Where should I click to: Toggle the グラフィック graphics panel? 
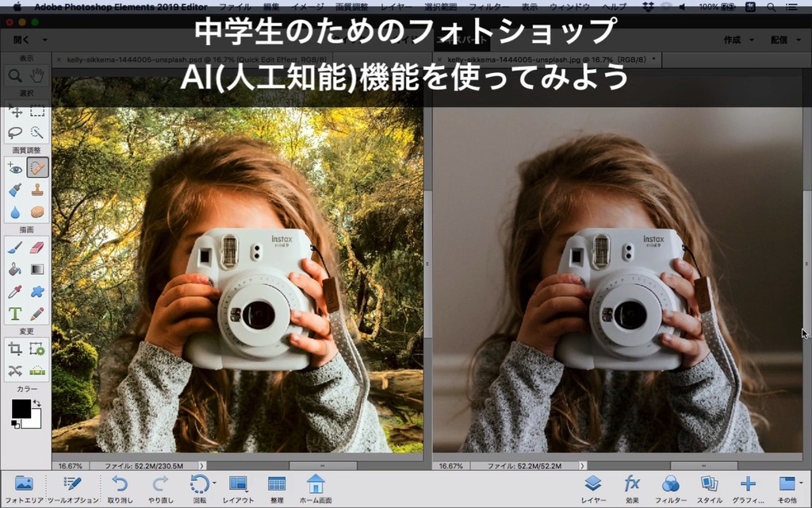[748, 490]
